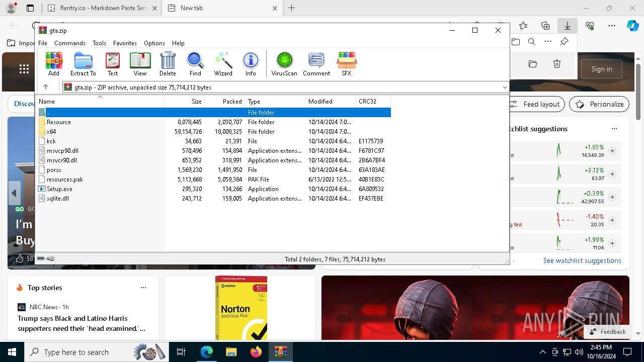Open the Windows Start menu
Viewport: 644px width, 362px height.
[12, 352]
